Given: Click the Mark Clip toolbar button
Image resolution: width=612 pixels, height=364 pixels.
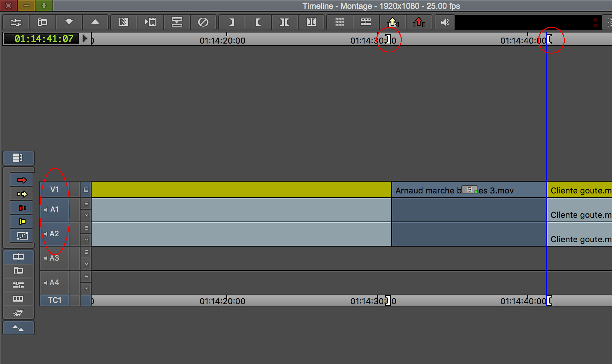Looking at the screenshot, I should [284, 22].
